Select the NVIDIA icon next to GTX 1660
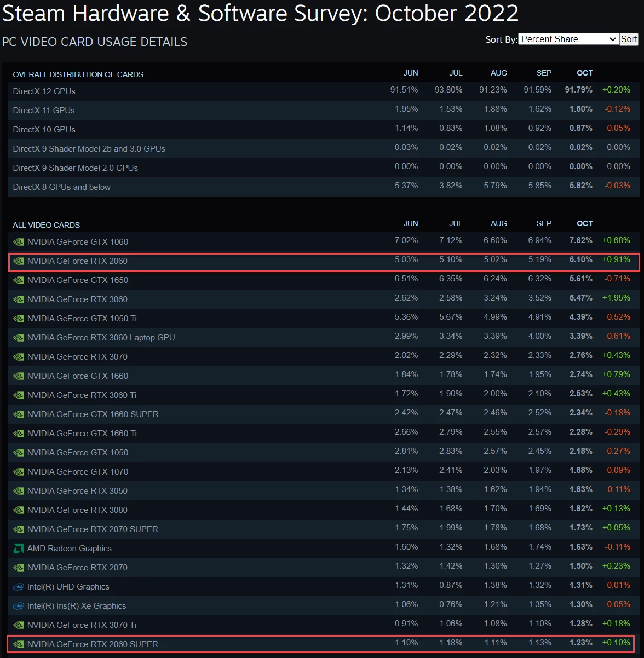Viewport: 644px width, 658px height. (x=19, y=376)
